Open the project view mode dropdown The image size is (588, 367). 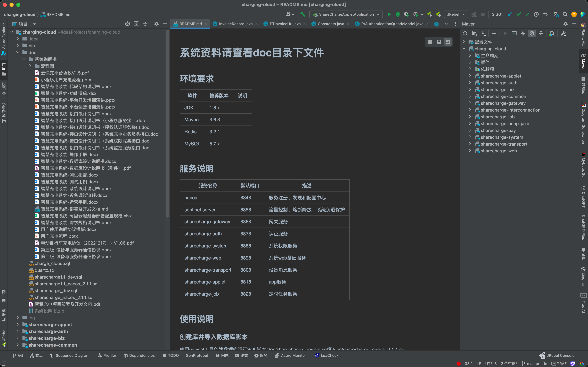[x=34, y=24]
